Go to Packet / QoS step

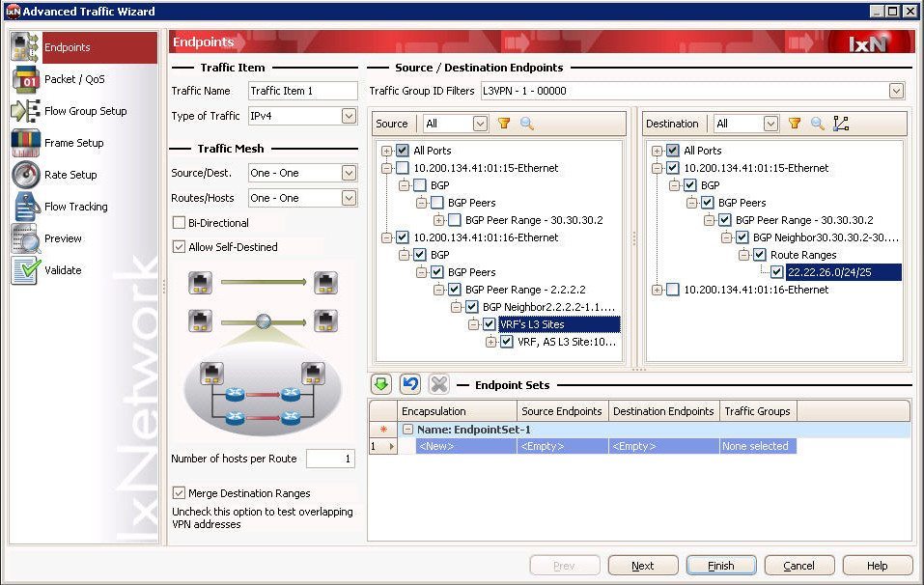point(75,79)
